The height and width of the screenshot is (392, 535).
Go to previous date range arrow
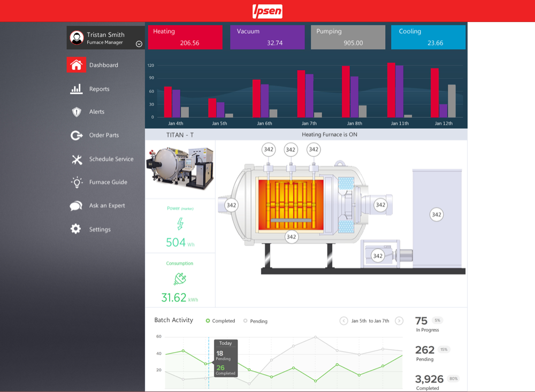point(343,321)
